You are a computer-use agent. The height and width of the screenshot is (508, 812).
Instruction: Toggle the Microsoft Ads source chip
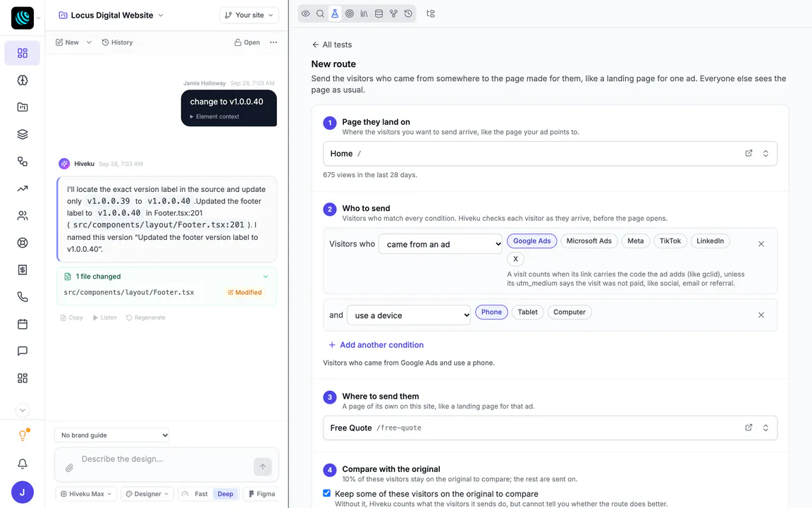[589, 241]
